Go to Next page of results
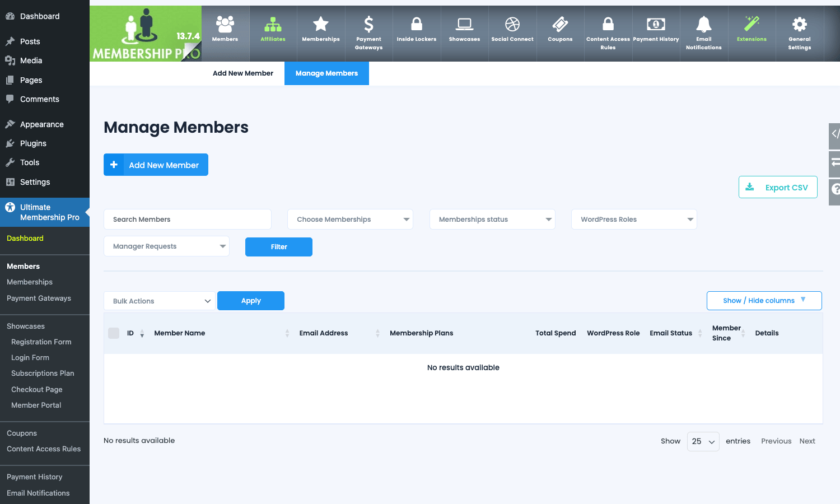The height and width of the screenshot is (504, 840). tap(808, 441)
